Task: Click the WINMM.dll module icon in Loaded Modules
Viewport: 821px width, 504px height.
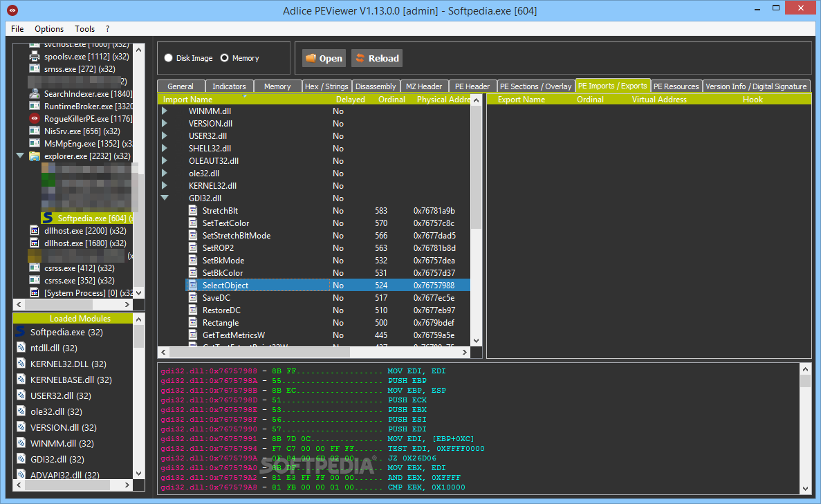Action: click(x=21, y=442)
